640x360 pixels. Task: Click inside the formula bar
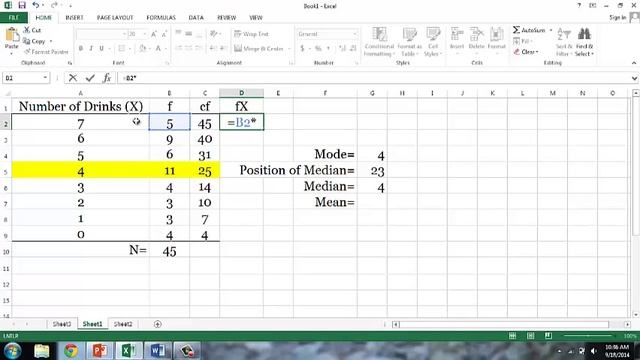coord(373,78)
